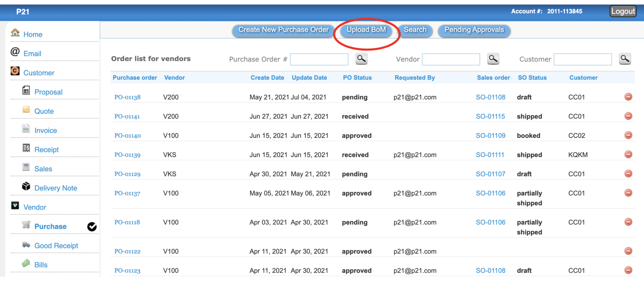Sort by PO Status column header
The width and height of the screenshot is (644, 283).
357,78
